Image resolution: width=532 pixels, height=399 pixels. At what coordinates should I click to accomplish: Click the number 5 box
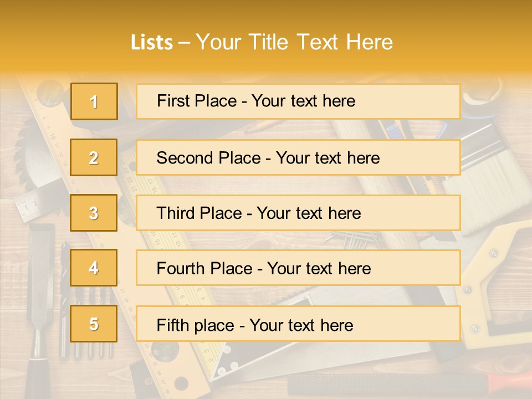(94, 324)
